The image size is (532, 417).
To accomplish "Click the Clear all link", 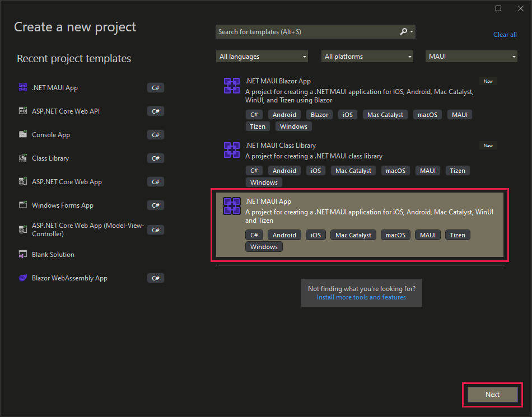I will (505, 35).
